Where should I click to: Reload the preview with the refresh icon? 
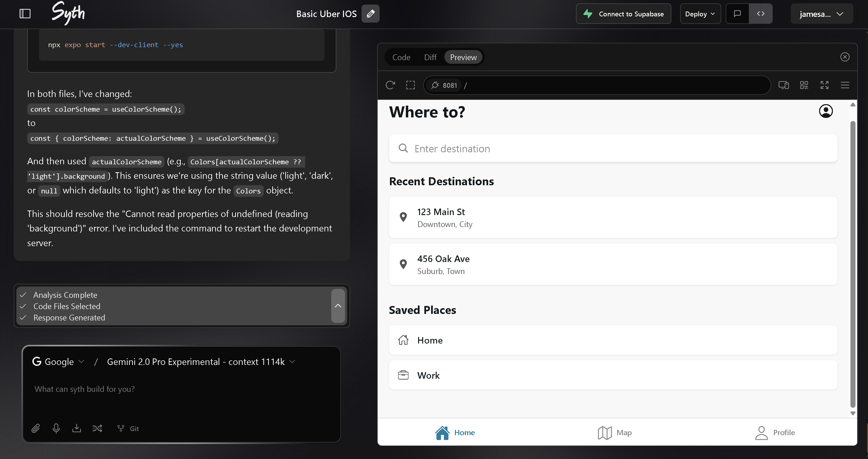point(390,85)
